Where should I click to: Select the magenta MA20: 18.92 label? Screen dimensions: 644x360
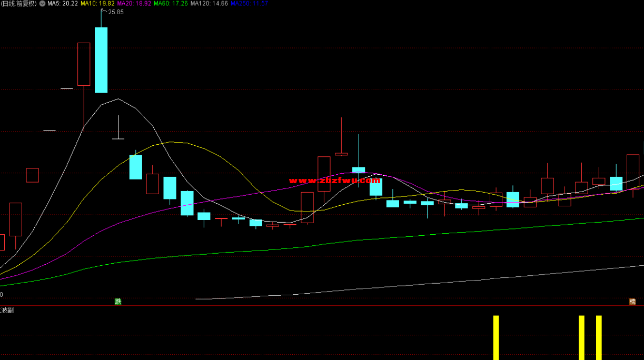click(134, 4)
